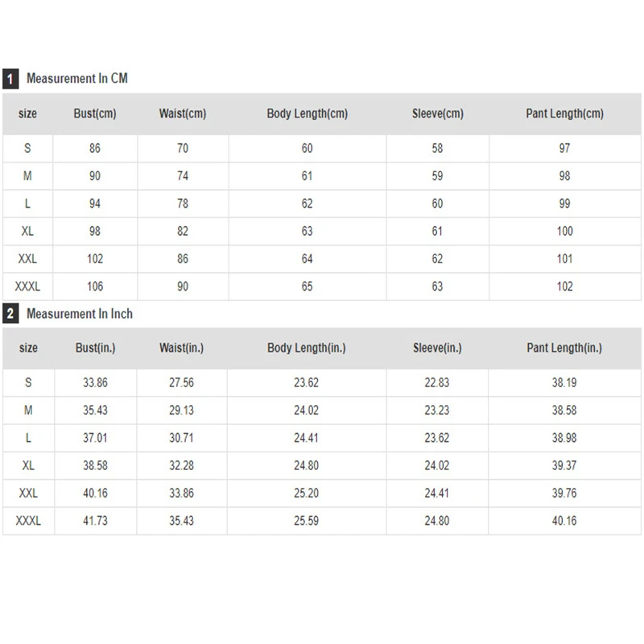
Task: Click the Body Length(cm) column header
Action: (307, 114)
